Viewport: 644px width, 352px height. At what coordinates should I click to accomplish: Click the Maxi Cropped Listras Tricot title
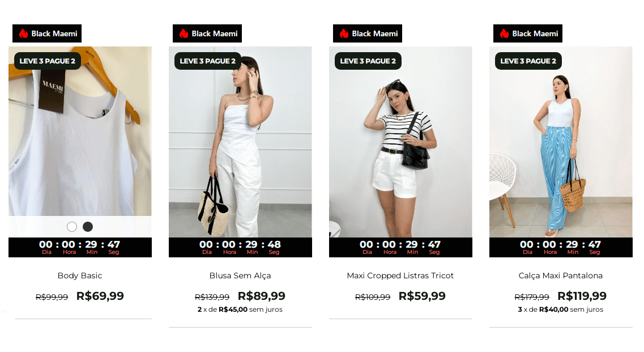point(400,275)
